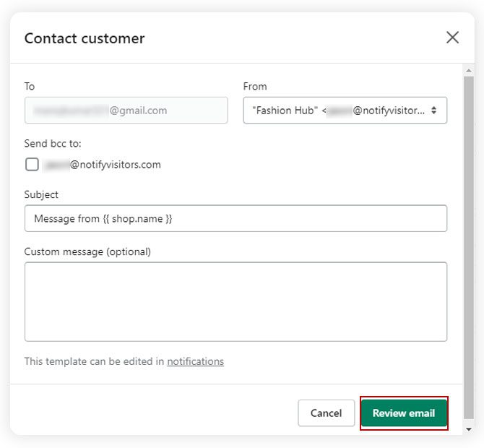This screenshot has width=484, height=448.
Task: Click the From dropdown arrows icon
Action: [433, 111]
